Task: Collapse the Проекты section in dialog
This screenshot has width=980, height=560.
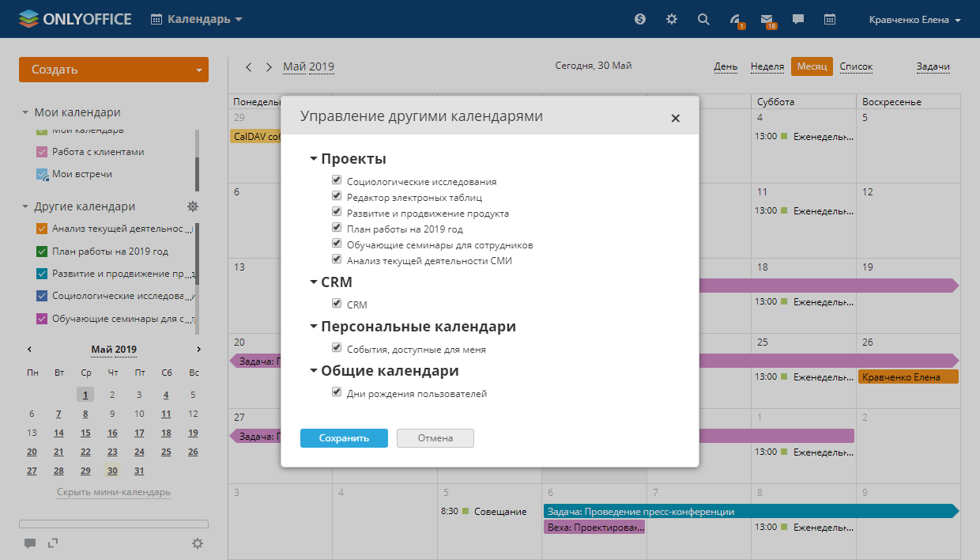Action: pos(314,159)
